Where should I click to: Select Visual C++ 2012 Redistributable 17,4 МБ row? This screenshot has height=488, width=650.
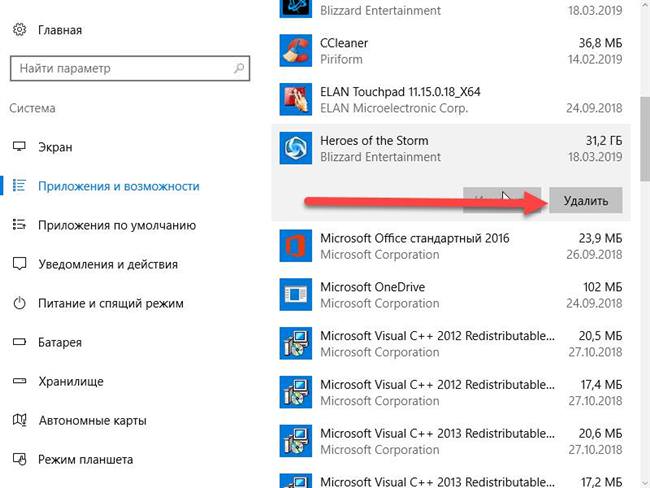coord(451,392)
